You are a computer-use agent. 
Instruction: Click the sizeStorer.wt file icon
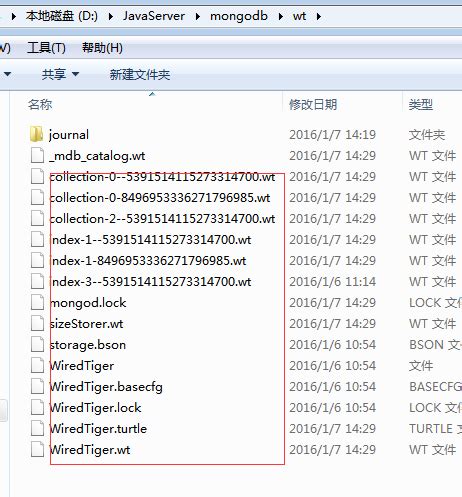37,323
